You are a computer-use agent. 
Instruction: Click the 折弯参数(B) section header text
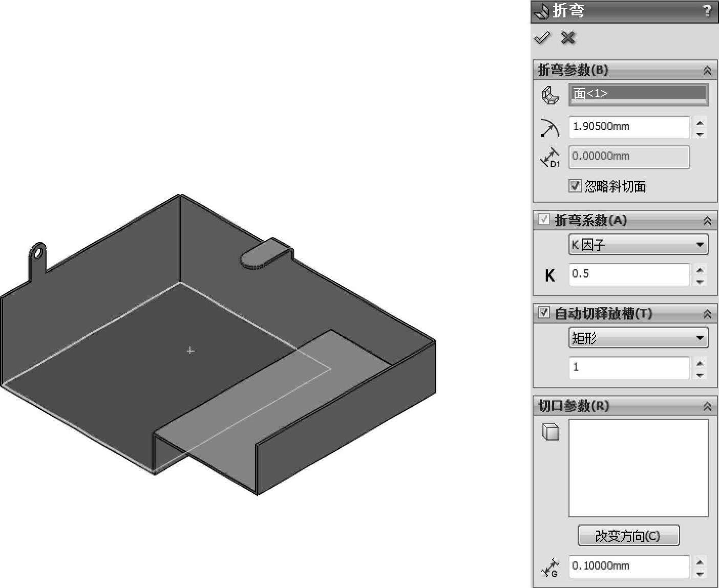click(573, 70)
